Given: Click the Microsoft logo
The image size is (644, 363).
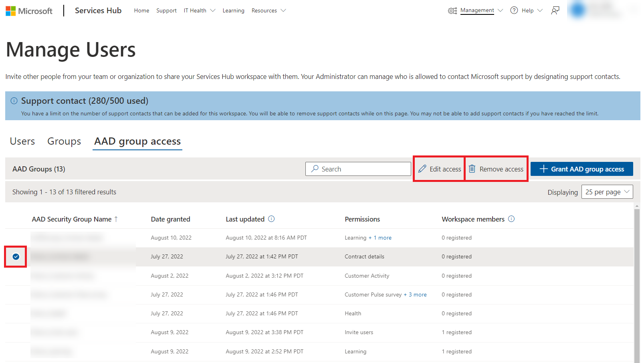Looking at the screenshot, I should point(29,11).
